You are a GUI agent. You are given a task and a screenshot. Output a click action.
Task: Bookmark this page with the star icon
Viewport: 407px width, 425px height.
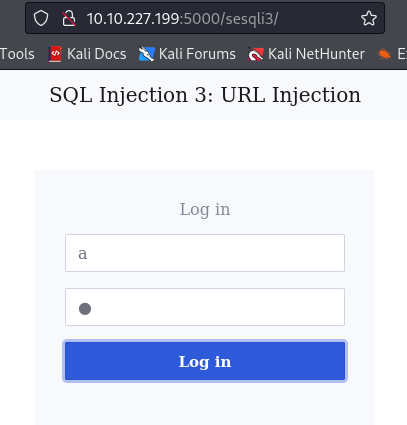coord(369,18)
